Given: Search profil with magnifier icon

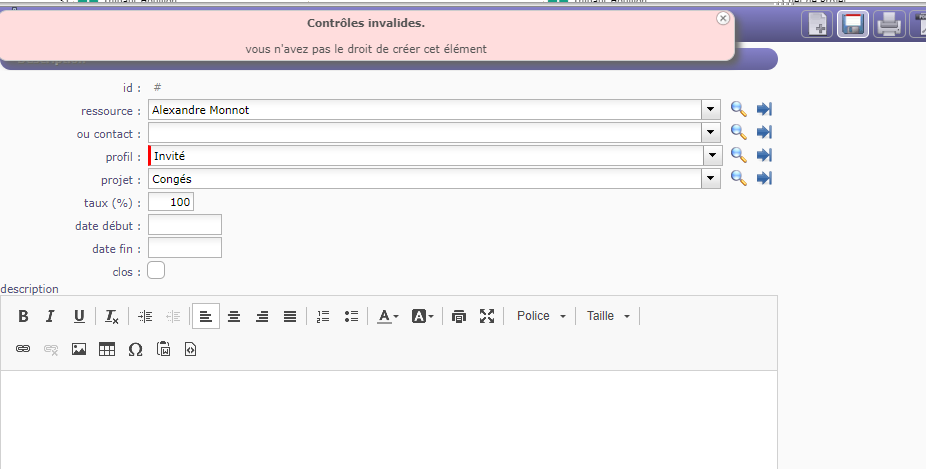Looking at the screenshot, I should [x=738, y=155].
